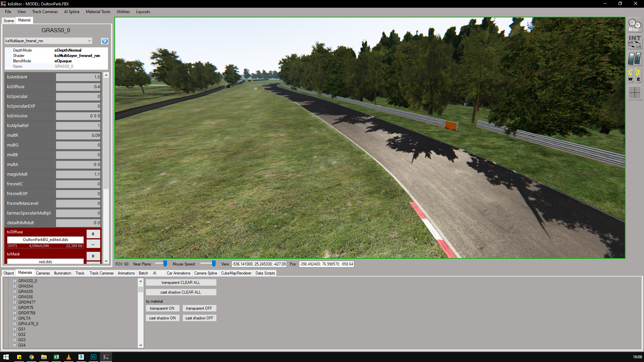Click transparent OFF button
Screen dimensions: 644x362
pos(199,308)
